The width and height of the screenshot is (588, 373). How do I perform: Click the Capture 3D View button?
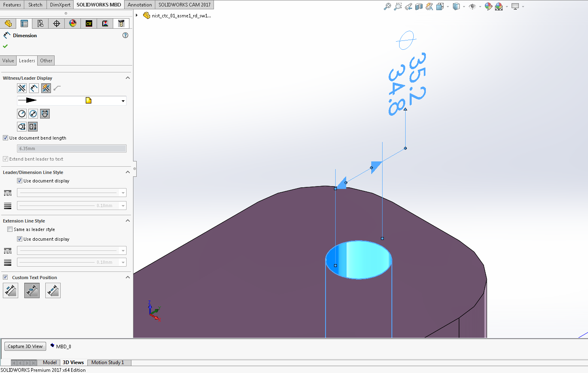coord(25,346)
